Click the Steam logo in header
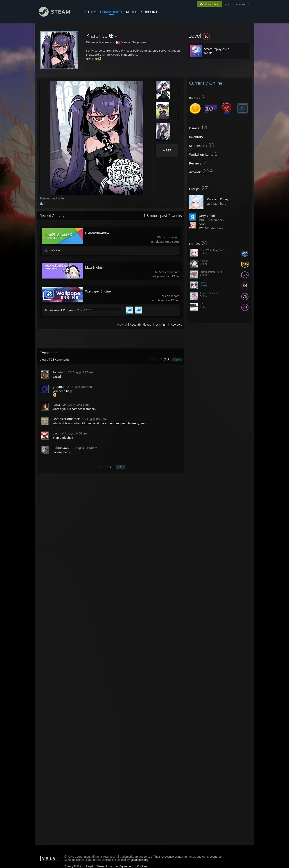The height and width of the screenshot is (868, 289). point(55,12)
